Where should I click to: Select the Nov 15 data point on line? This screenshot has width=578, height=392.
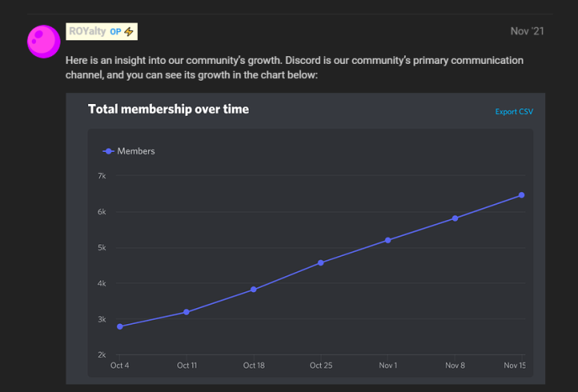[x=522, y=196]
